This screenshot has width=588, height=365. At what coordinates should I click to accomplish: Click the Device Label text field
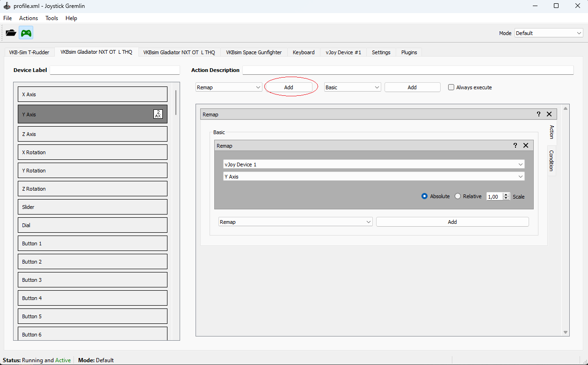coord(115,70)
